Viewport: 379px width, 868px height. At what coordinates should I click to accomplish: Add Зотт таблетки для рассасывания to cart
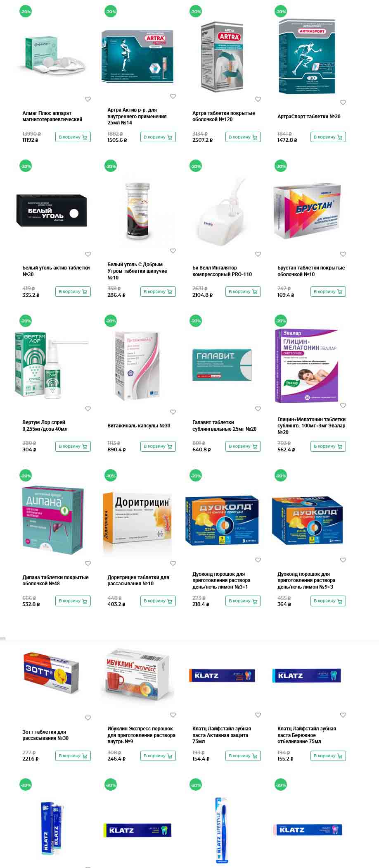point(73,756)
